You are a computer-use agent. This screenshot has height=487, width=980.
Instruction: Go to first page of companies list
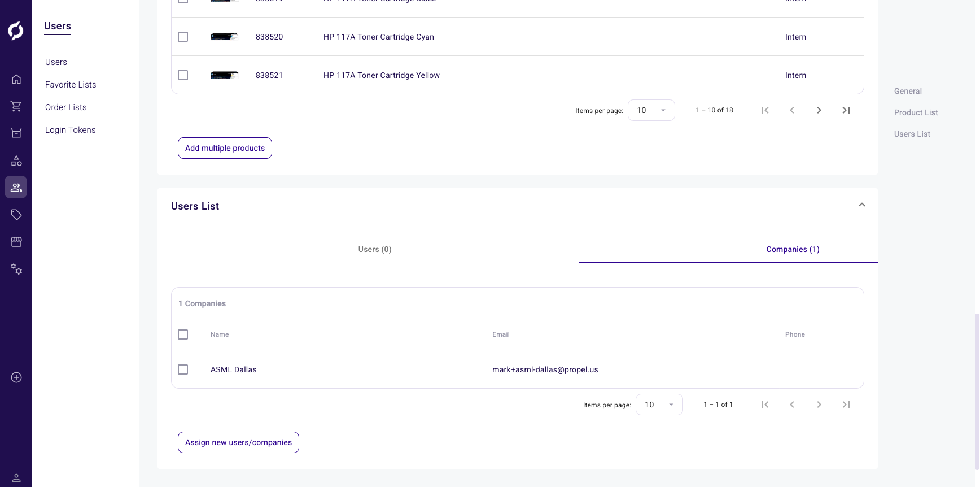tap(765, 405)
